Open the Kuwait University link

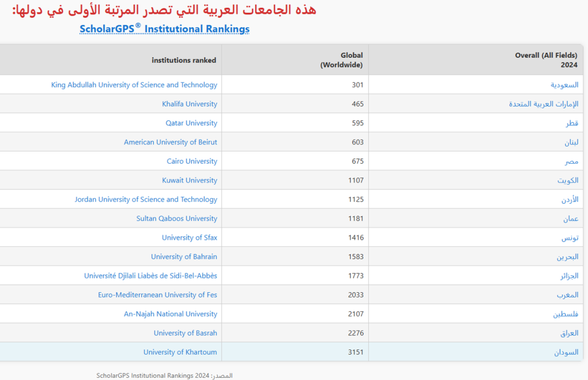click(x=189, y=180)
